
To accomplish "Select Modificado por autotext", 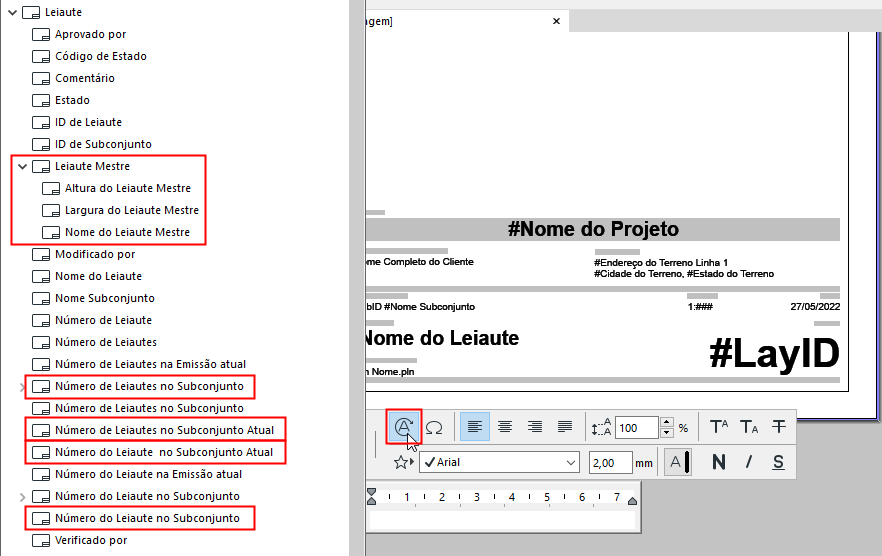I will (x=95, y=254).
